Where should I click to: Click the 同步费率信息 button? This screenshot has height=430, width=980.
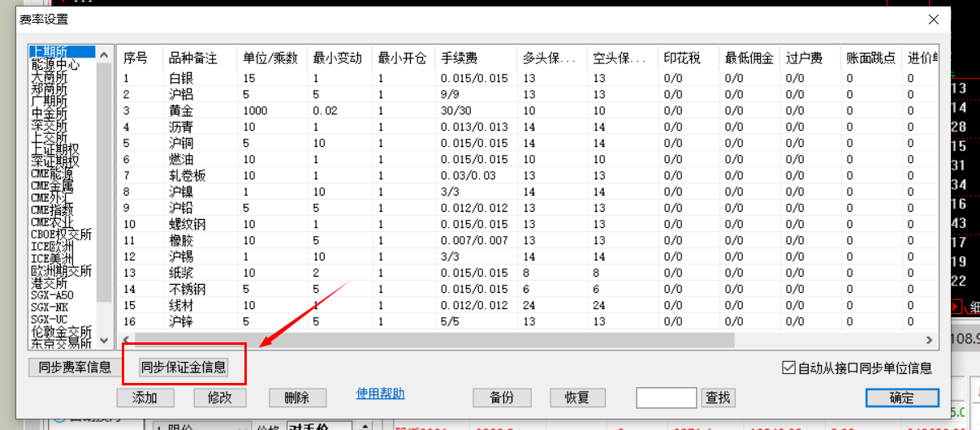(75, 368)
